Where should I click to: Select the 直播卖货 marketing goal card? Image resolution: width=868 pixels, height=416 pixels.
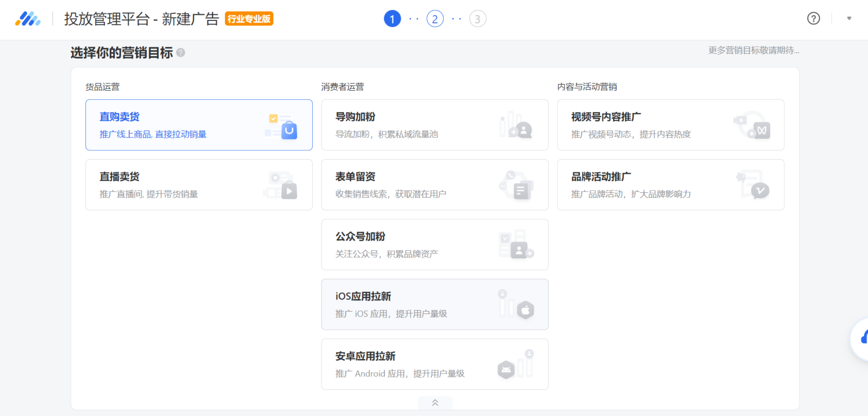click(199, 185)
